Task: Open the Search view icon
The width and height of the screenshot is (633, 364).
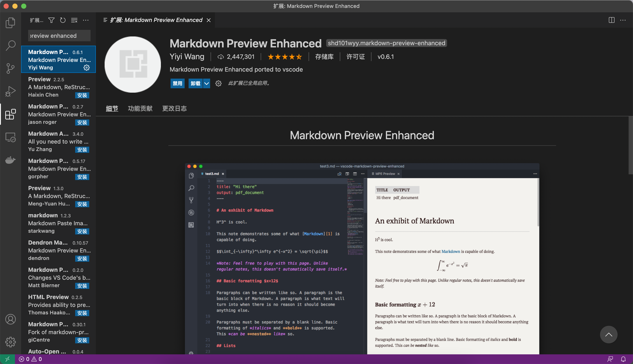Action: tap(10, 45)
